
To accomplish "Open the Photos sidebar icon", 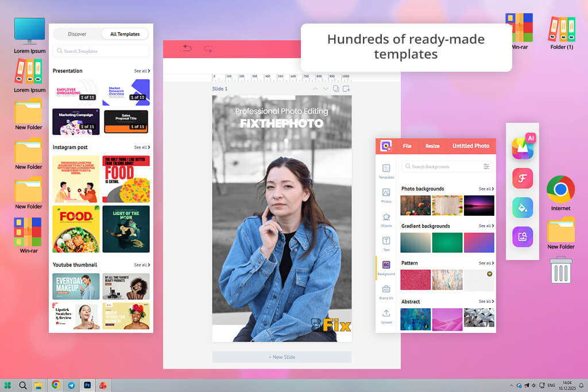I will 386,196.
